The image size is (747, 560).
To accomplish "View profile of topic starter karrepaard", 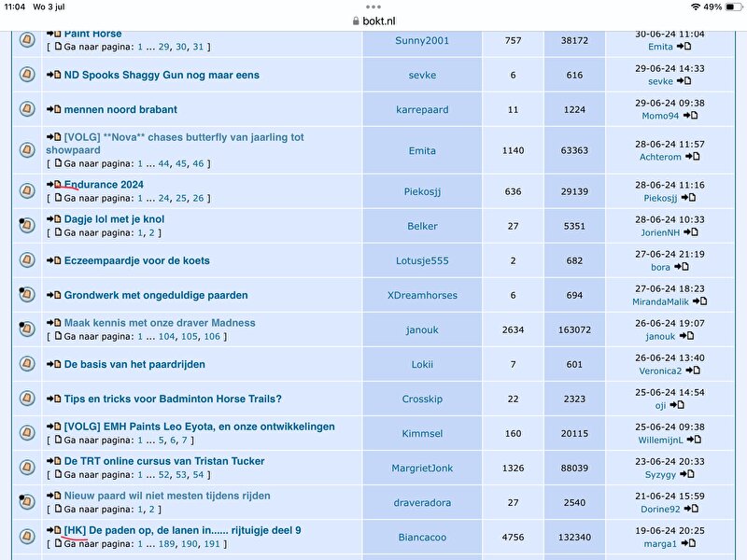I will pos(422,109).
